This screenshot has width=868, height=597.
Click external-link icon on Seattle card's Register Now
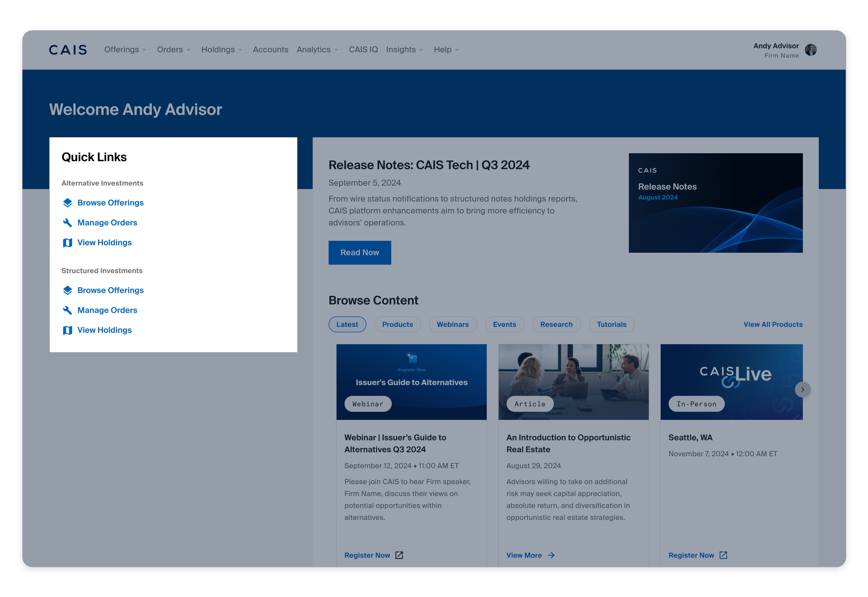(x=723, y=555)
